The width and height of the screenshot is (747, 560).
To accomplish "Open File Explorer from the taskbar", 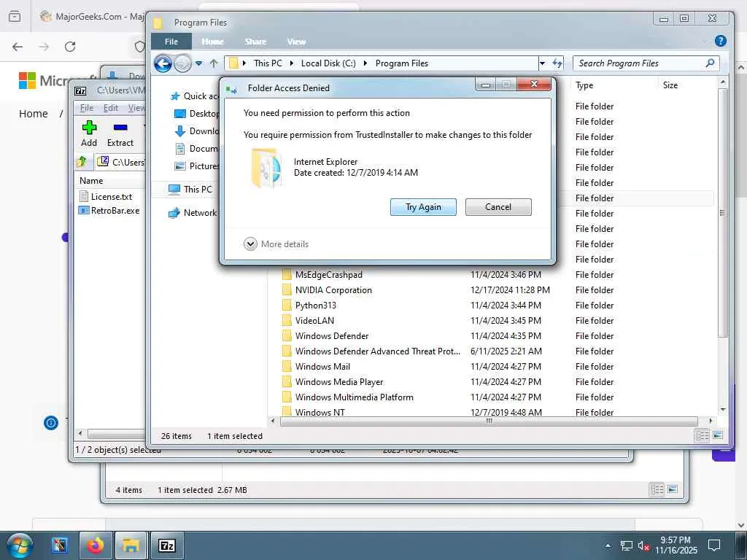I will pyautogui.click(x=131, y=545).
